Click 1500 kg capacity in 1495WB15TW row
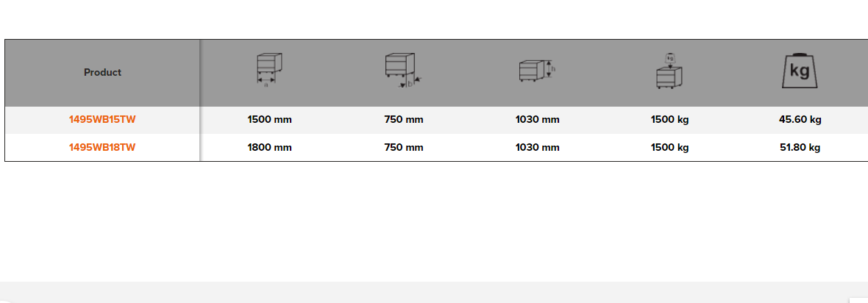The width and height of the screenshot is (868, 303). [669, 120]
